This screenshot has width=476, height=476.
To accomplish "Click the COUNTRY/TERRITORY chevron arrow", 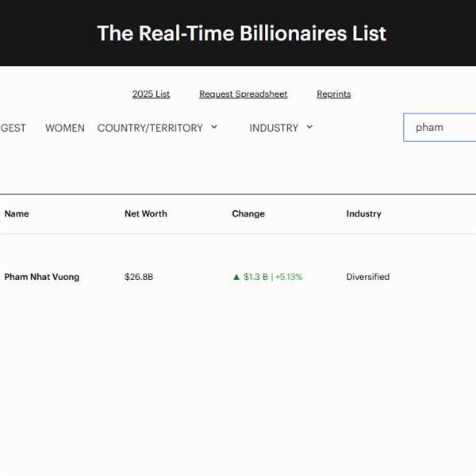I will click(x=214, y=127).
